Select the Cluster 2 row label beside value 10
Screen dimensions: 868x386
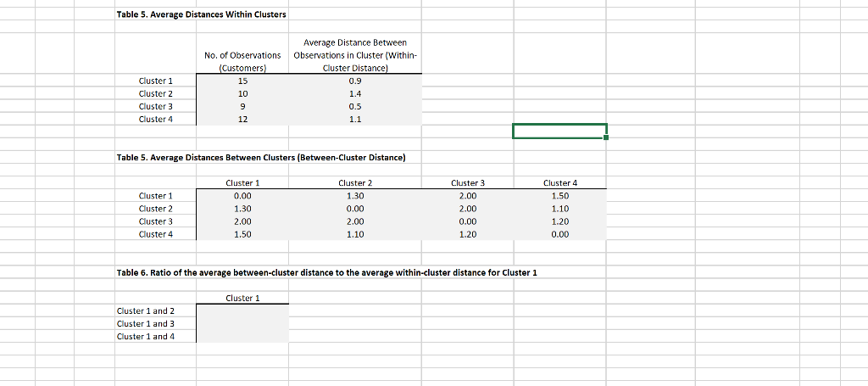click(156, 93)
